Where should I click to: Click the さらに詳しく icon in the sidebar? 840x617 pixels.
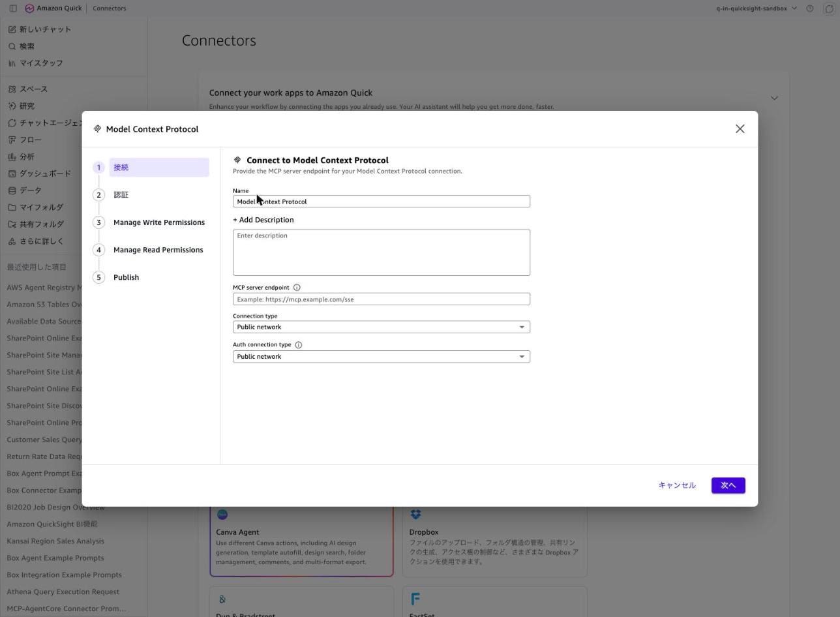pyautogui.click(x=12, y=242)
